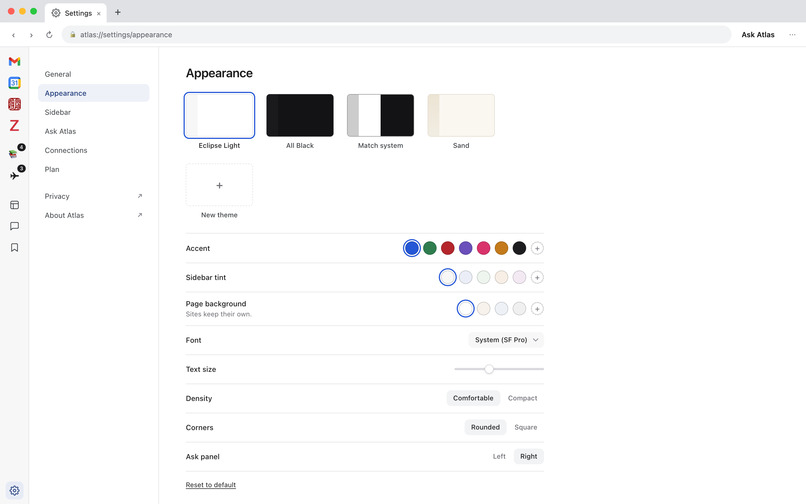Viewport: 806px width, 504px height.
Task: Click the lock icon in address bar
Action: tap(72, 34)
